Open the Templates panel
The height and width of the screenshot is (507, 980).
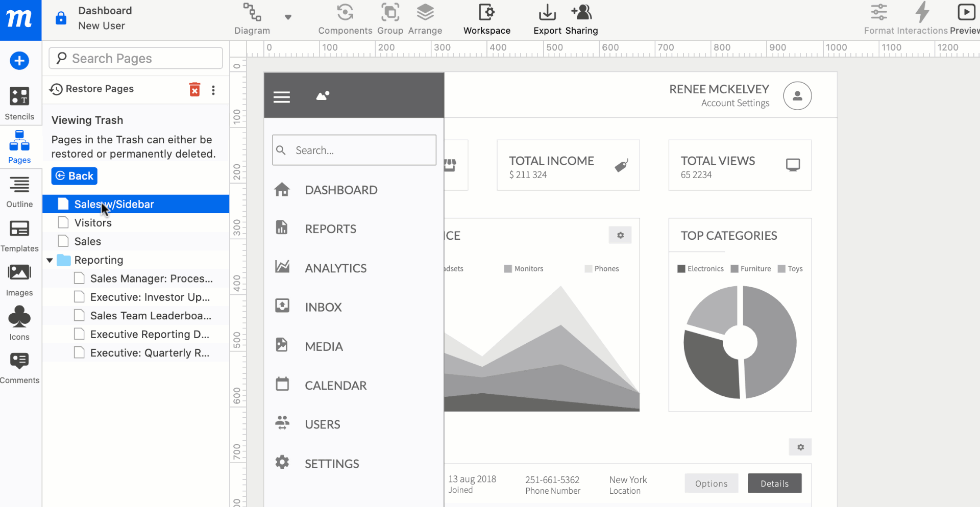19,235
